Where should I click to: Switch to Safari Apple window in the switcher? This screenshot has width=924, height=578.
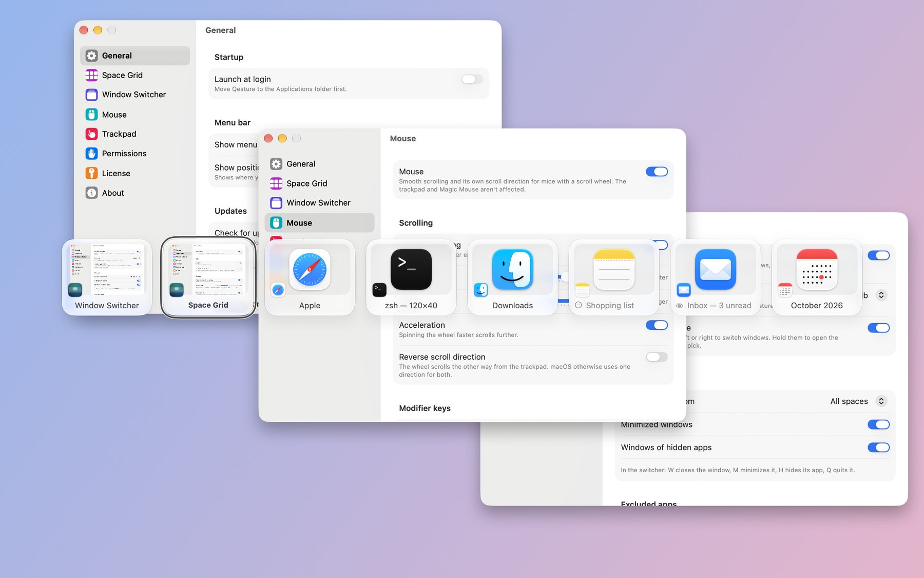coord(310,277)
